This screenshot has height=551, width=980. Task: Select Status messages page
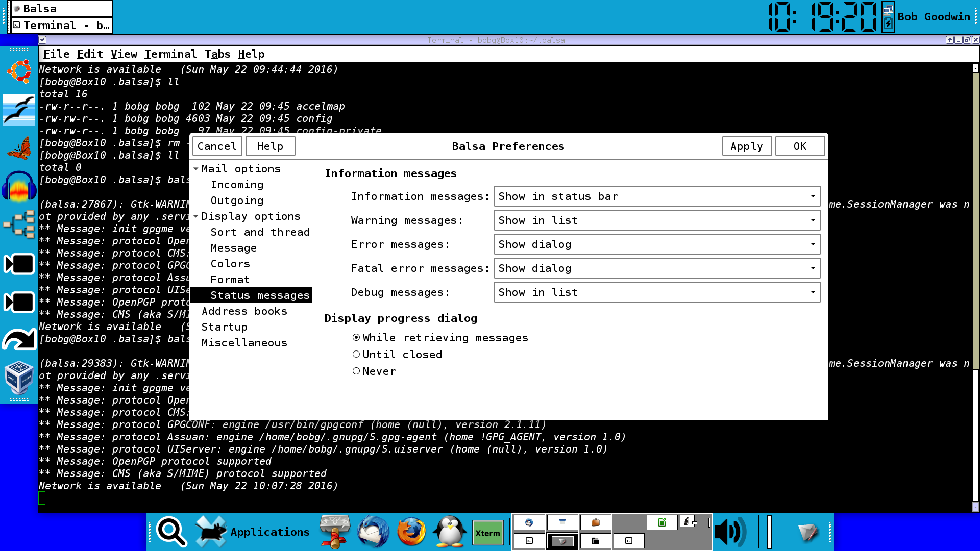(x=251, y=295)
